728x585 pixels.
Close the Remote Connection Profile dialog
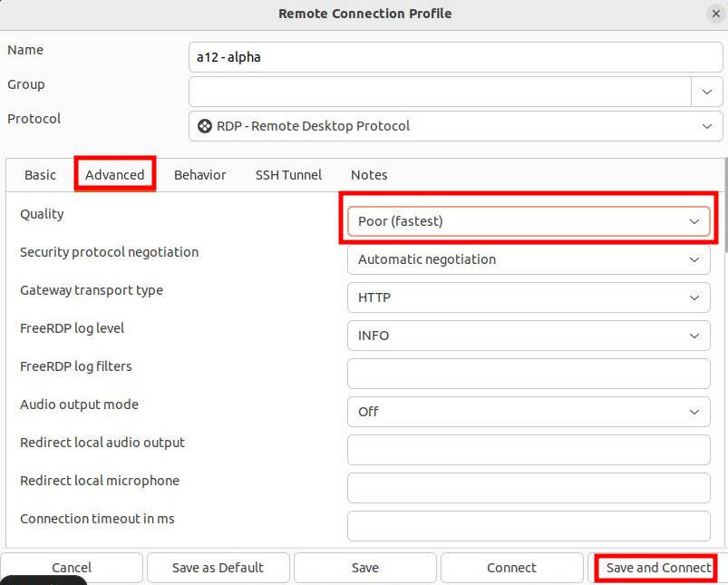coord(715,14)
